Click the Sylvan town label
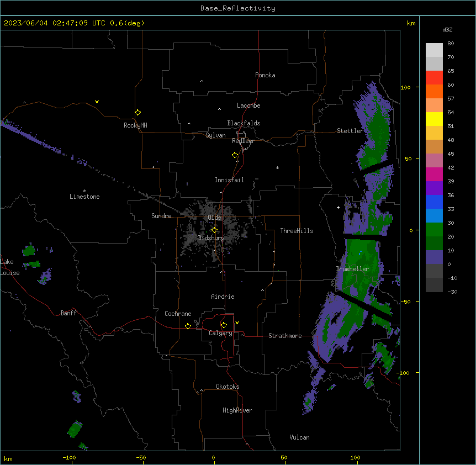Image resolution: width=476 pixels, height=465 pixels. coord(215,135)
